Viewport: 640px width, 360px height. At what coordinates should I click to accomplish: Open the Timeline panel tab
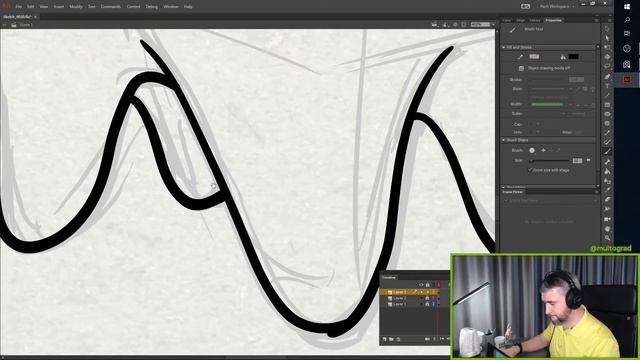(389, 278)
